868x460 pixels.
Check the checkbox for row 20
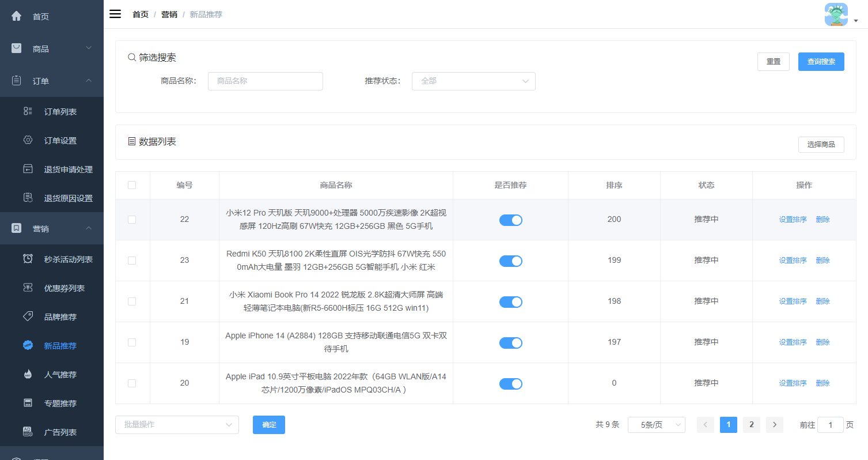[x=132, y=383]
